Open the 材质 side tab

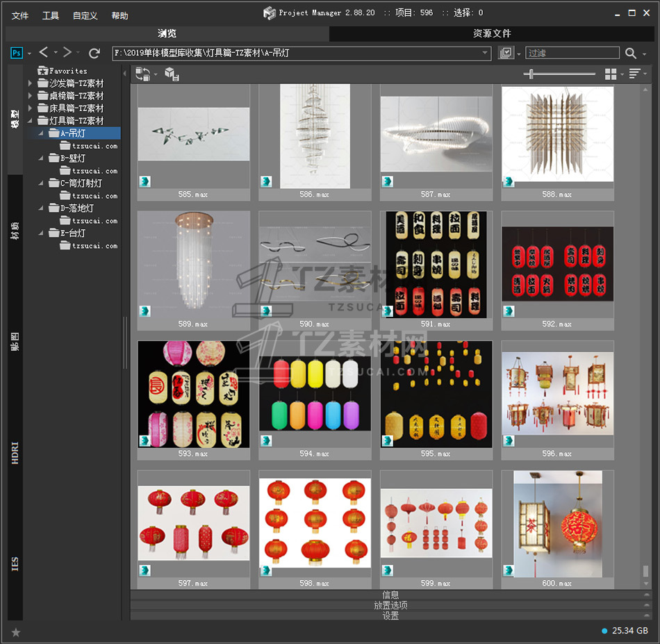point(15,231)
